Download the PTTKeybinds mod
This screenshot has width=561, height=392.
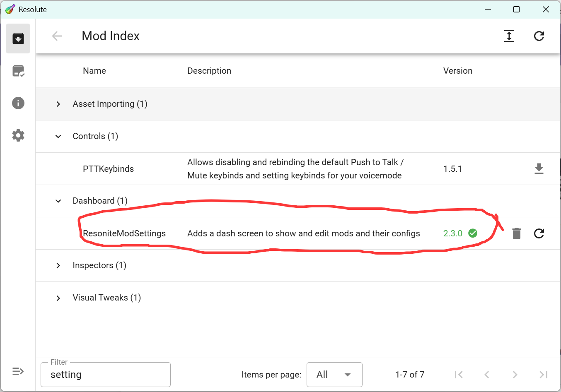click(539, 169)
